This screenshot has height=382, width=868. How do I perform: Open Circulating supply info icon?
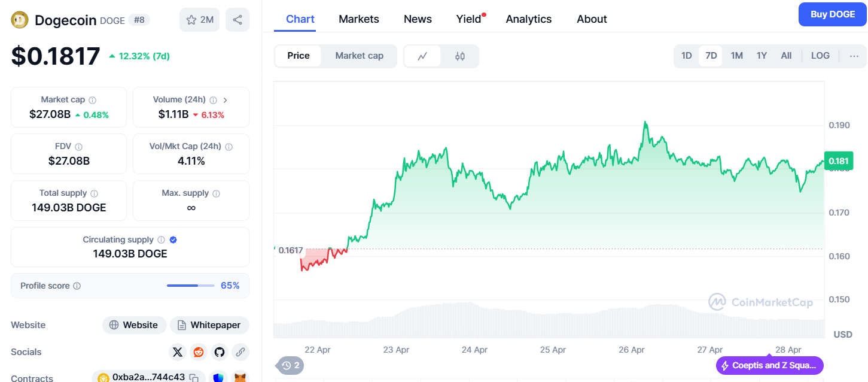pos(162,240)
